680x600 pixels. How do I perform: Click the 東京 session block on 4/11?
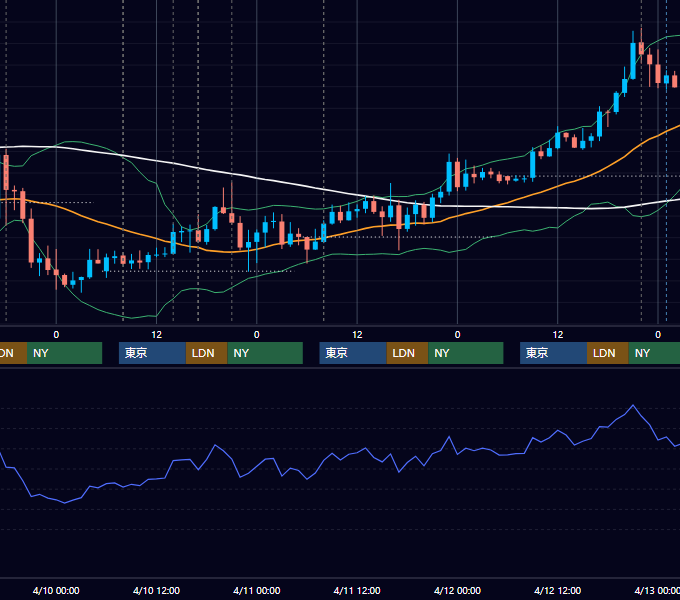point(353,353)
